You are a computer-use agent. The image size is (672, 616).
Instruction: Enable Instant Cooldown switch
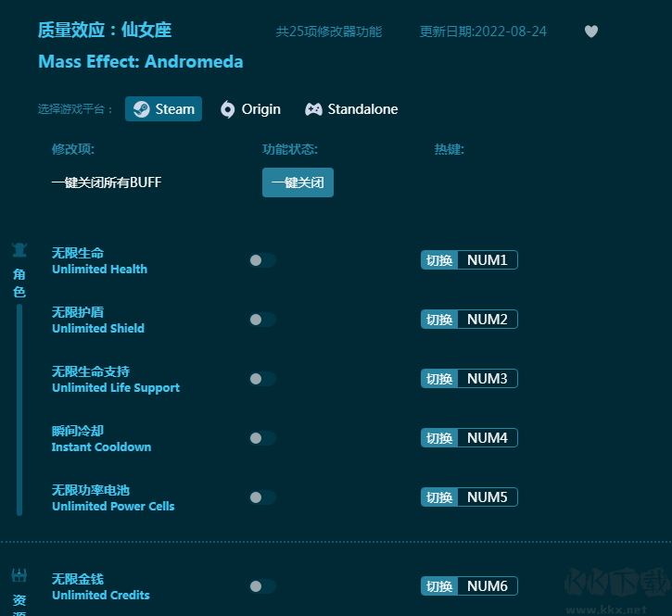point(262,438)
